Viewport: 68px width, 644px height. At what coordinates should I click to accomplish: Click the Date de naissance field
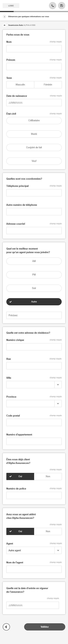coord(34,103)
